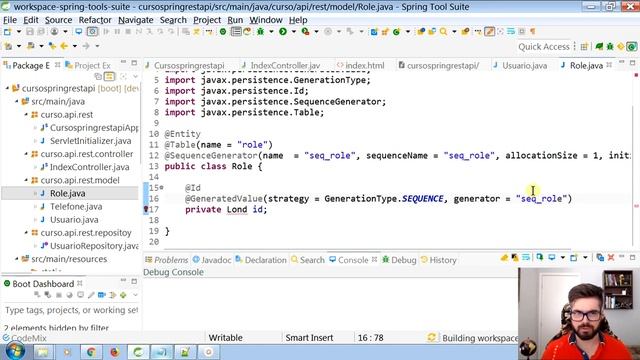Click the green Boot Dashboard power icon in toolbar
Screen dimensions: 640x360
click(223, 31)
